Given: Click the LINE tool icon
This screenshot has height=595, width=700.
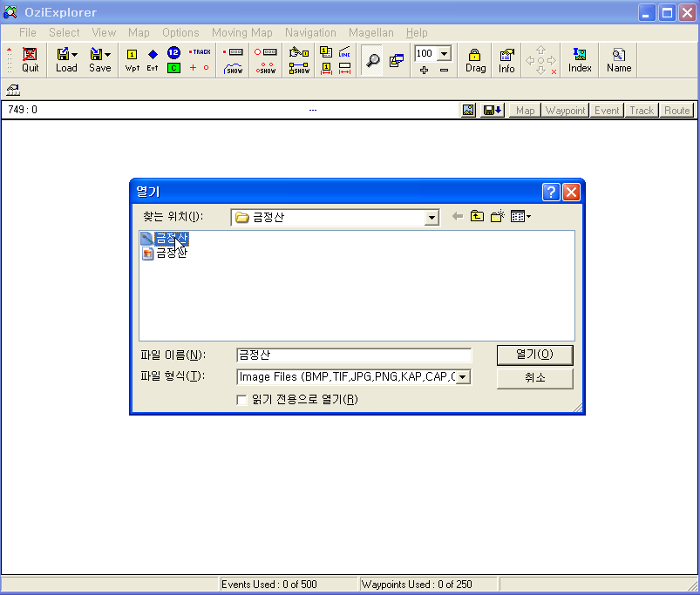Looking at the screenshot, I should click(344, 52).
